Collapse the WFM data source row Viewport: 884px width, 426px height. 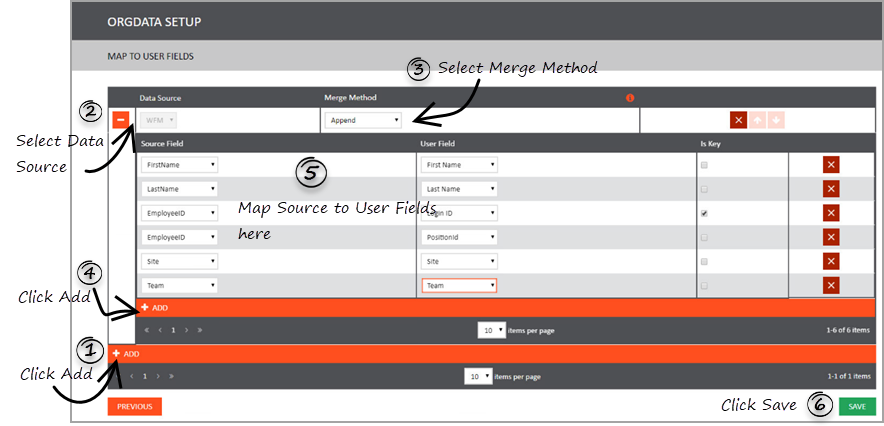121,120
